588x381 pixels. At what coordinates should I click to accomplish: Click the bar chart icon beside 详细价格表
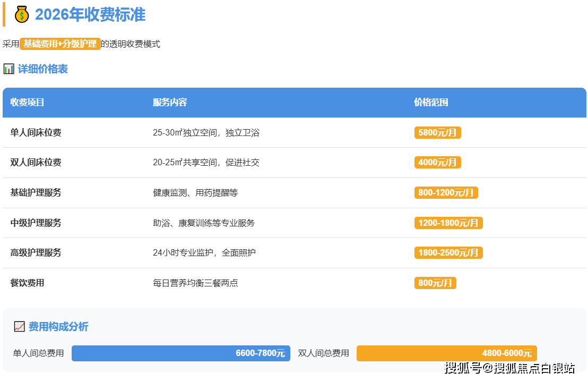click(8, 69)
